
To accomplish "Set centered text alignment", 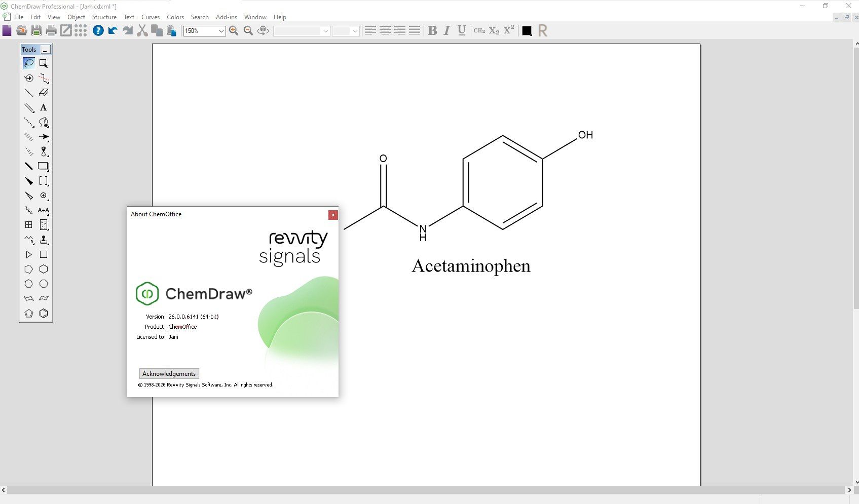I will tap(385, 30).
